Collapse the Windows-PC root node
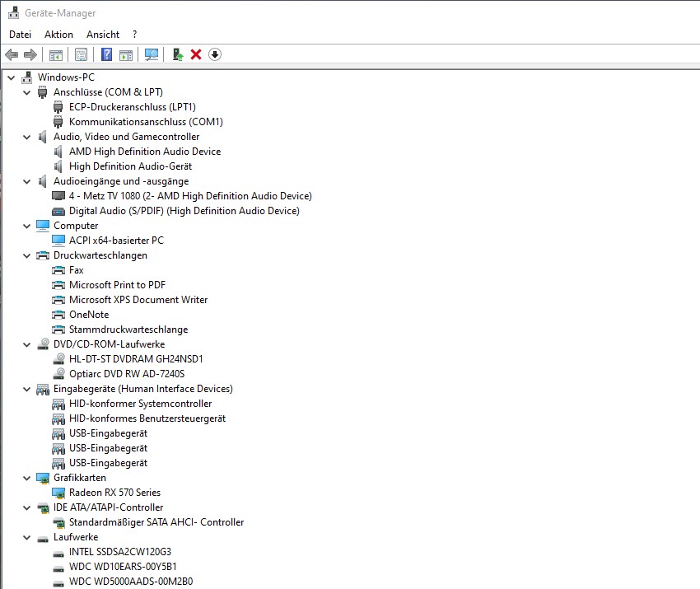 (x=12, y=77)
